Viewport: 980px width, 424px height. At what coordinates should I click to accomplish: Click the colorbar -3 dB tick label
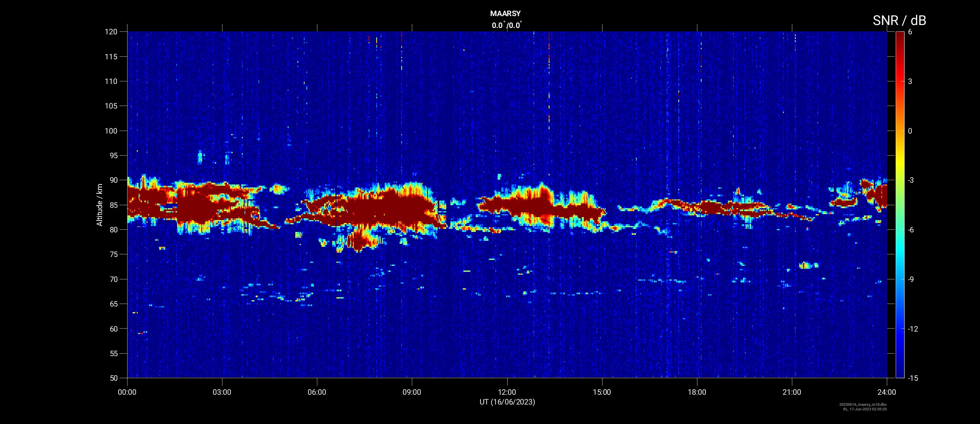(x=911, y=180)
